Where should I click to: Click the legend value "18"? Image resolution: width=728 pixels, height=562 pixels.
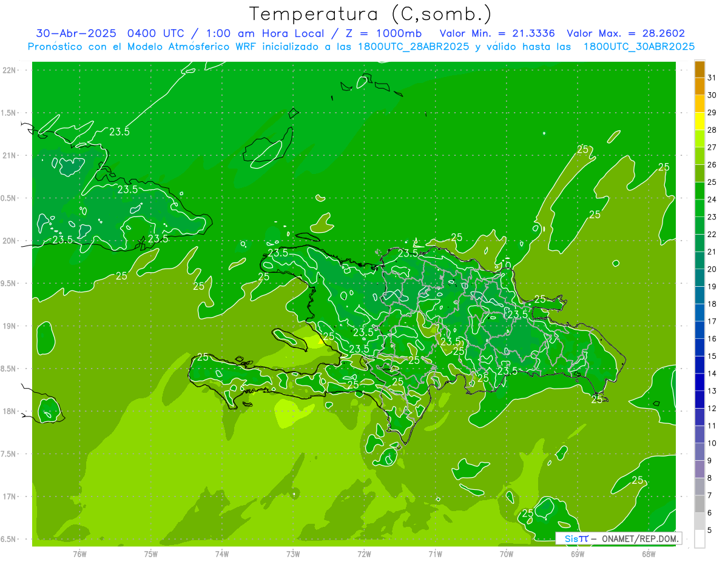coord(712,304)
